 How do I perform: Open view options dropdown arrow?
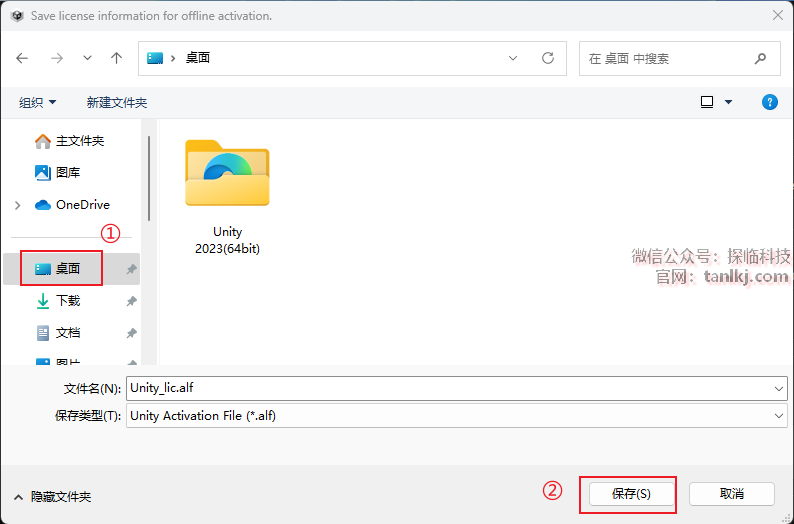pyautogui.click(x=728, y=102)
